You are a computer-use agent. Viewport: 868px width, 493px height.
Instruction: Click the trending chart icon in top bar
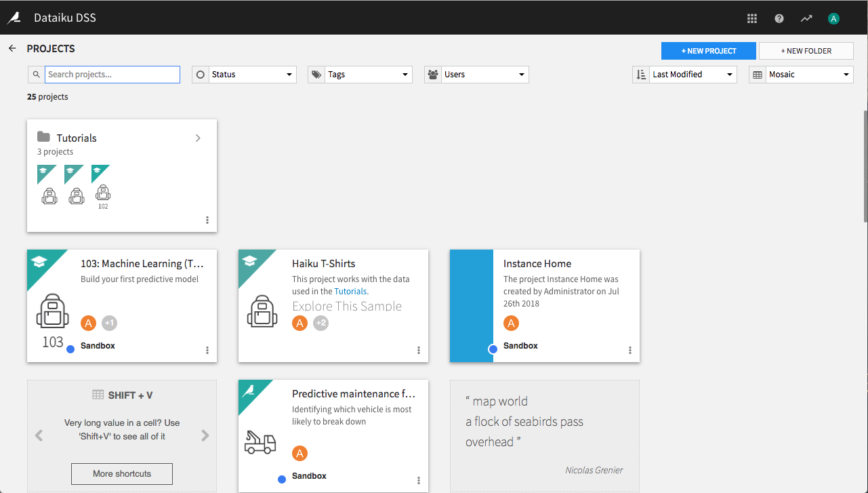point(806,18)
